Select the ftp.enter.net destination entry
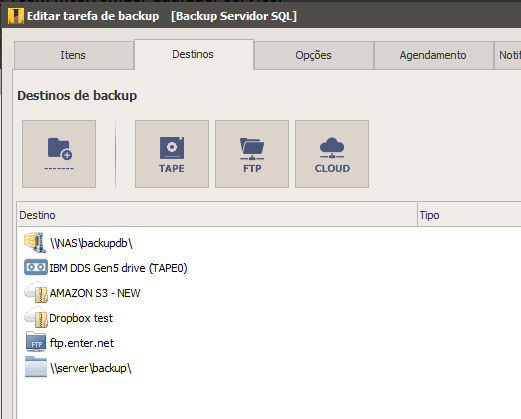Image resolution: width=521 pixels, height=419 pixels. point(82,343)
